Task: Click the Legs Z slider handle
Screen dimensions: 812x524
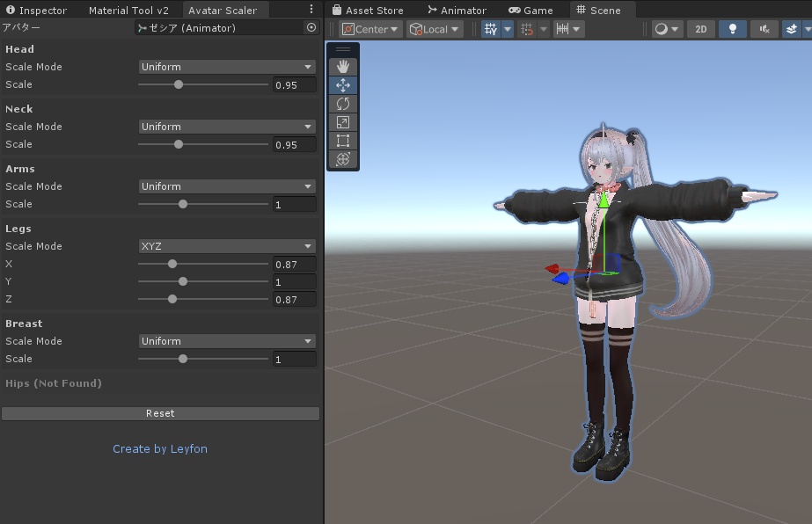Action: click(172, 299)
